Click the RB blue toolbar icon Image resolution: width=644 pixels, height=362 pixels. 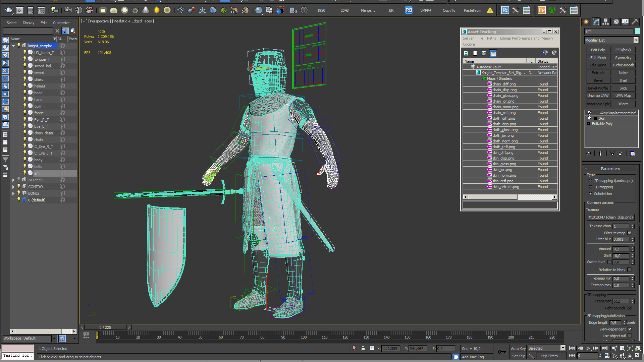pyautogui.click(x=409, y=10)
